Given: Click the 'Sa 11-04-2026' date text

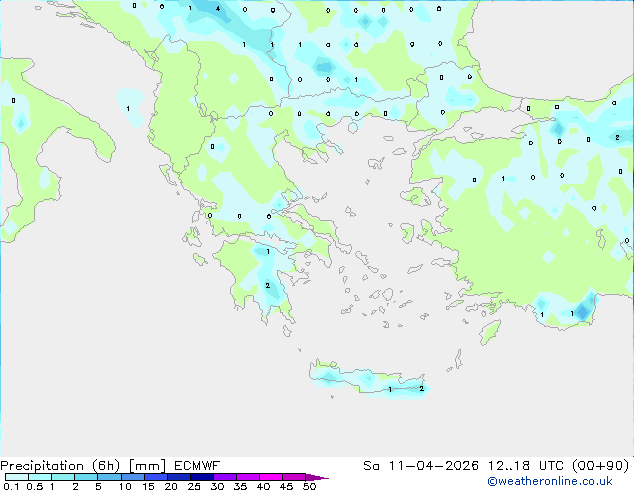Looking at the screenshot, I should pos(421,466).
